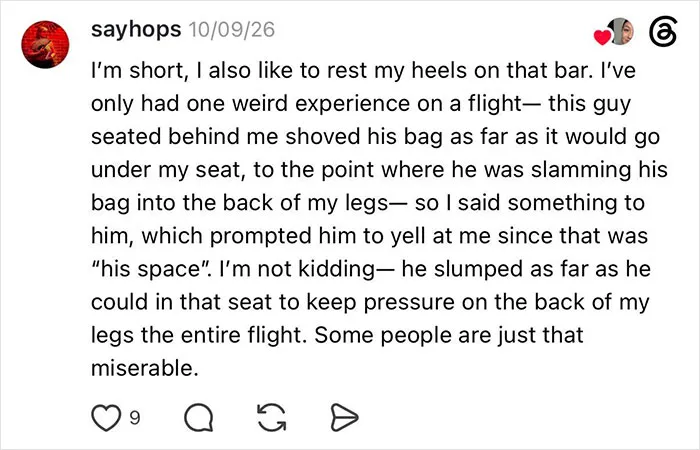700x450 pixels.
Task: Open replies with the comment bubble icon
Action: pyautogui.click(x=199, y=417)
